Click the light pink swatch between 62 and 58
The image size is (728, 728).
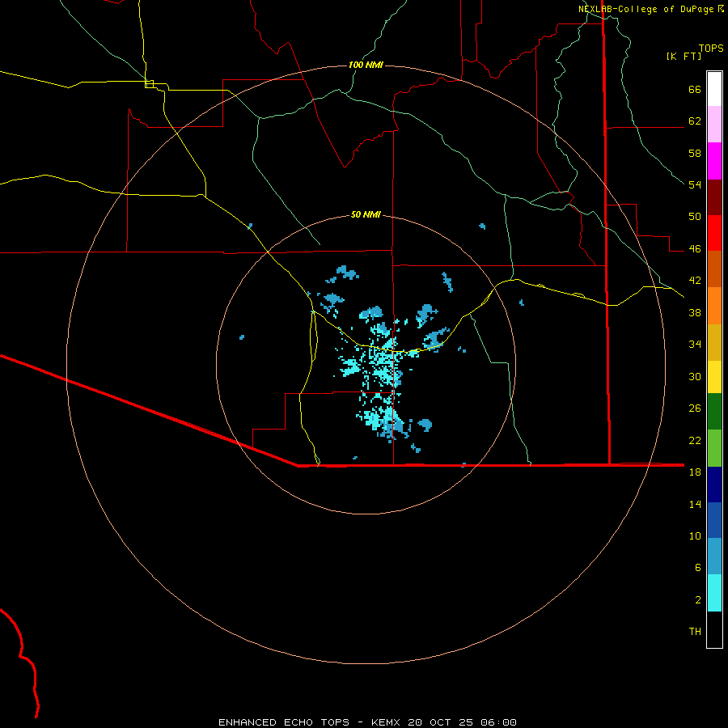click(x=714, y=124)
